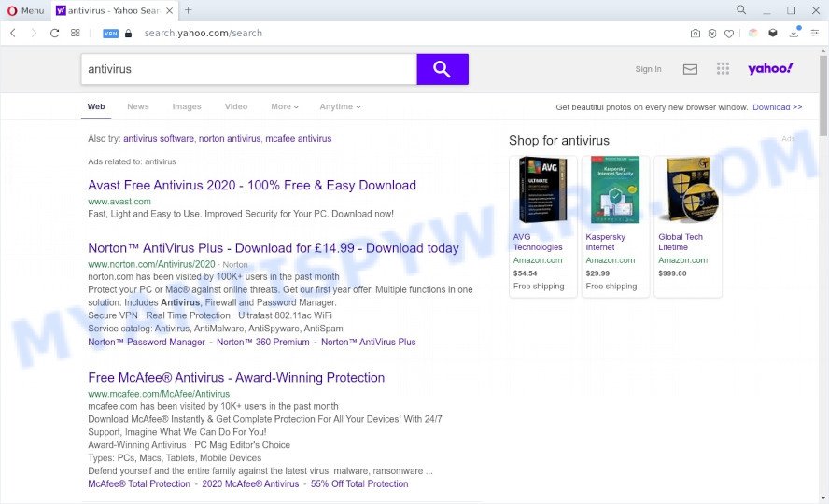The width and height of the screenshot is (829, 504).
Task: Open Norton AntiVirus Plus result headline
Action: [274, 248]
